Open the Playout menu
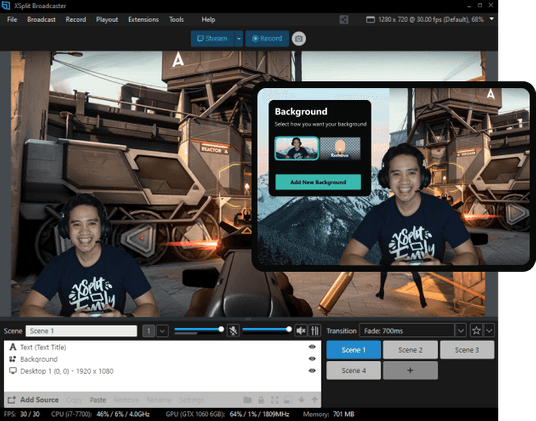The width and height of the screenshot is (536, 421). 107,19
